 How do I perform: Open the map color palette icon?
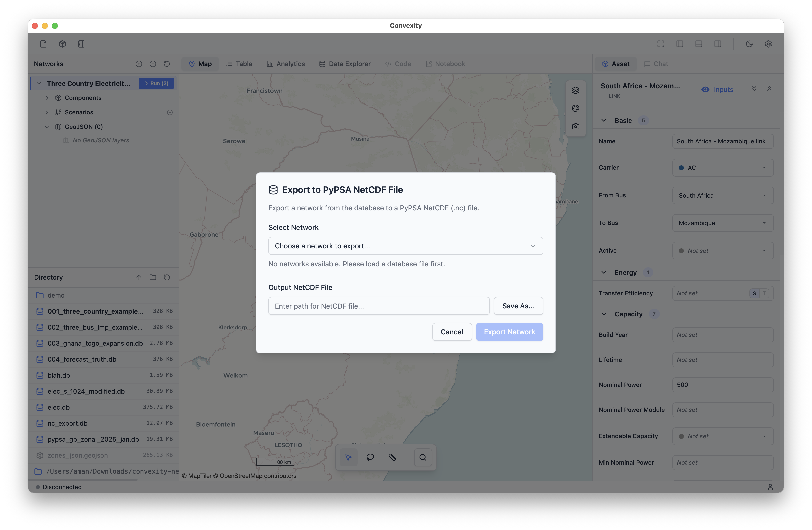575,108
